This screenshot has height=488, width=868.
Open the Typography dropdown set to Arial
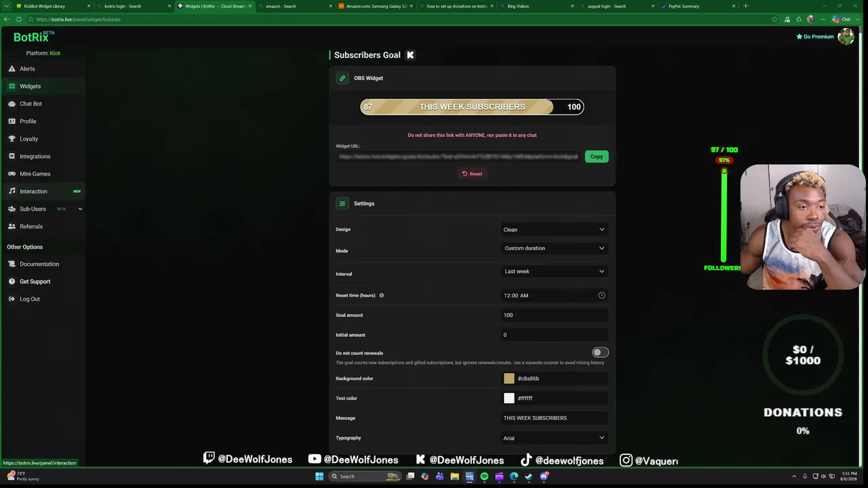(554, 438)
